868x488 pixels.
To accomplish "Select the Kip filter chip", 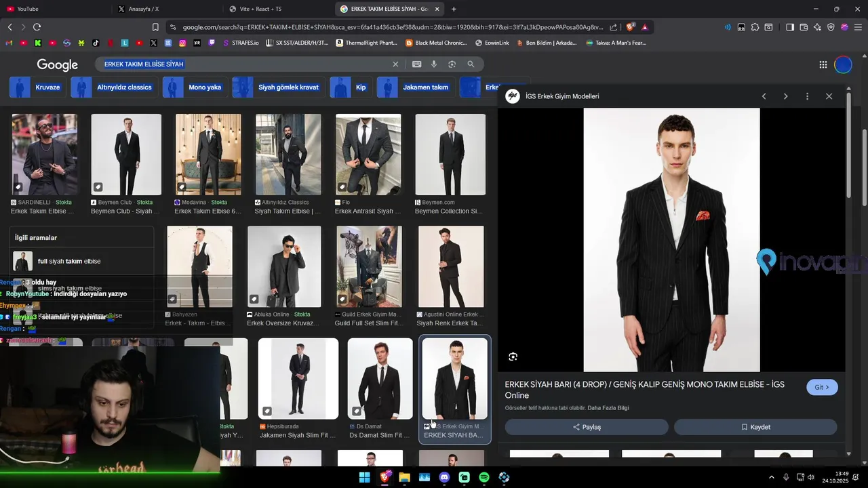I will [351, 87].
